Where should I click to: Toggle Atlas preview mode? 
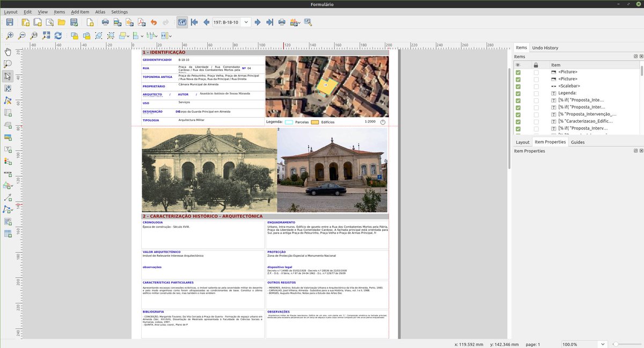(182, 22)
